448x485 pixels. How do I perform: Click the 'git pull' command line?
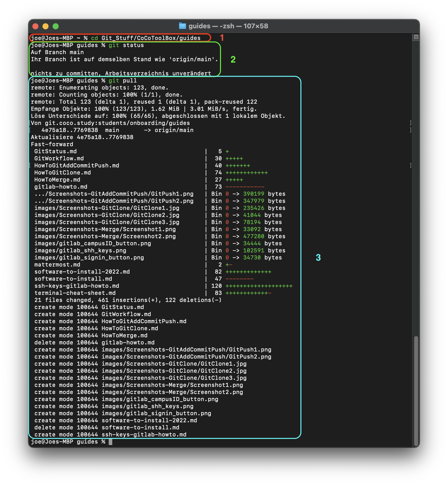coord(84,80)
